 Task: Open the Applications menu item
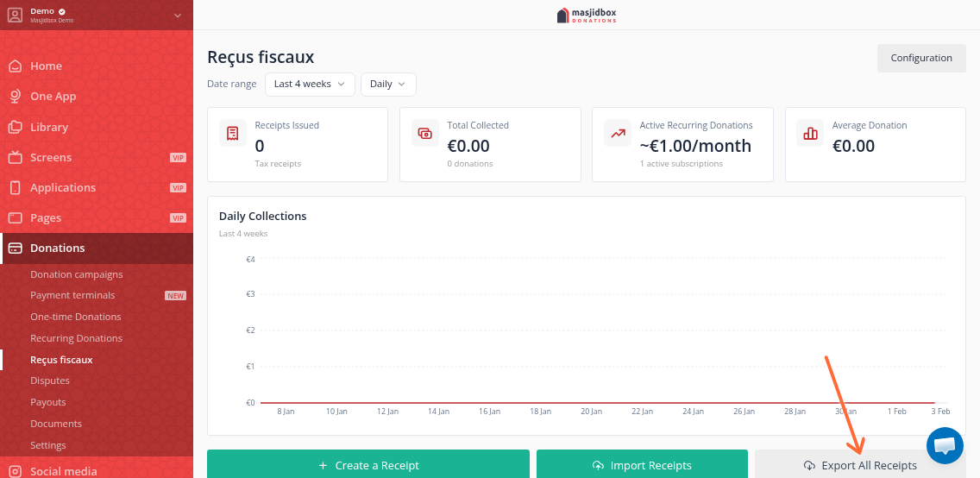97,187
